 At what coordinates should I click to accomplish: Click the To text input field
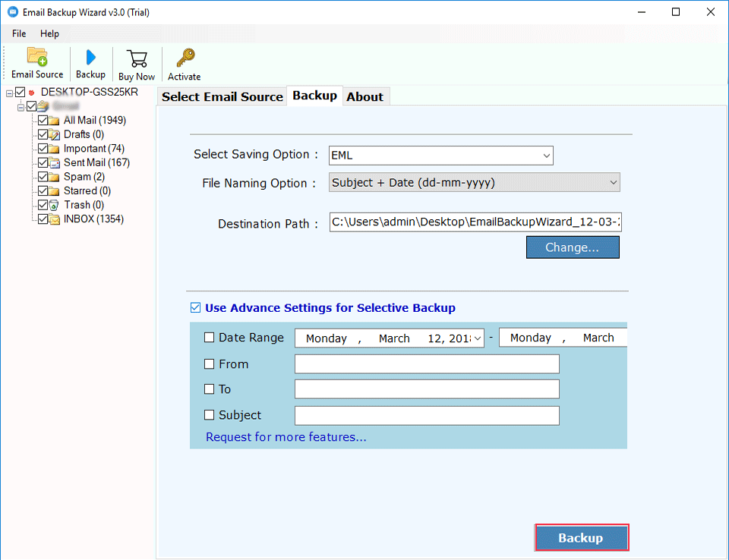tap(427, 389)
